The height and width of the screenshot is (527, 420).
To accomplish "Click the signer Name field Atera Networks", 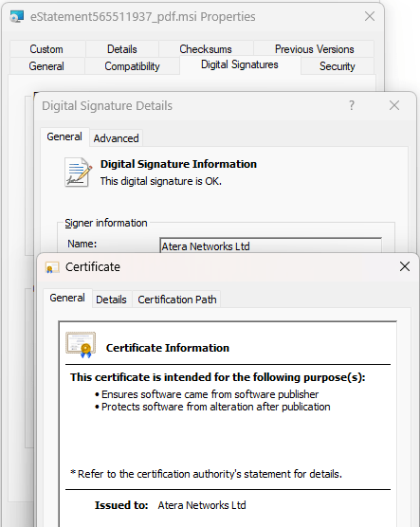I will (x=271, y=245).
